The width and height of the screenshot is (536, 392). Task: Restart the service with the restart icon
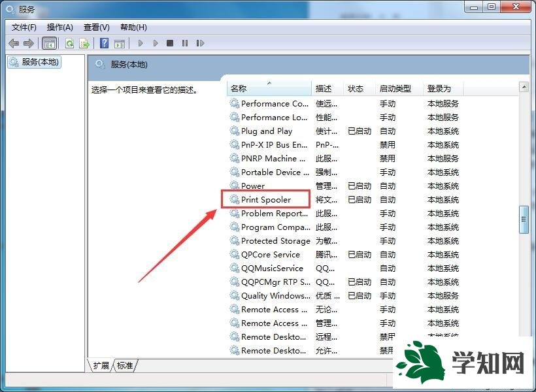pos(201,43)
